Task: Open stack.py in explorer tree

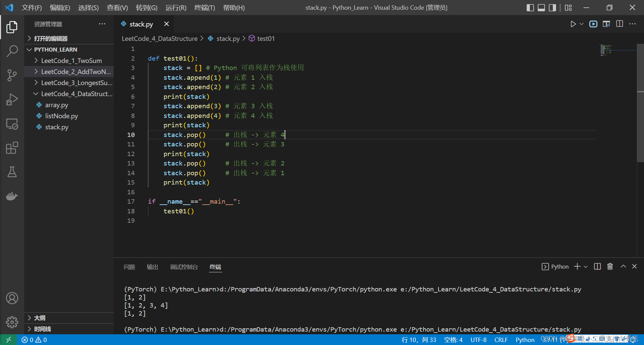Action: coord(69,127)
